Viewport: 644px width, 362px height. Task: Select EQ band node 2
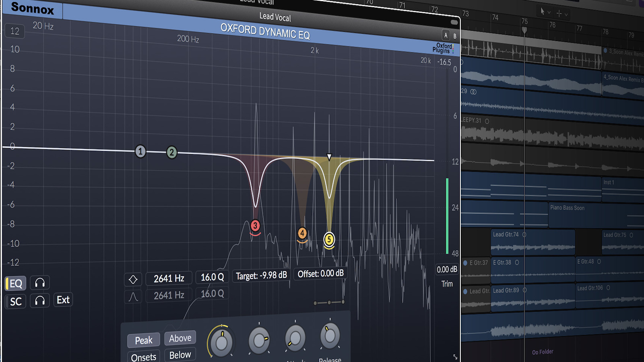pyautogui.click(x=171, y=152)
